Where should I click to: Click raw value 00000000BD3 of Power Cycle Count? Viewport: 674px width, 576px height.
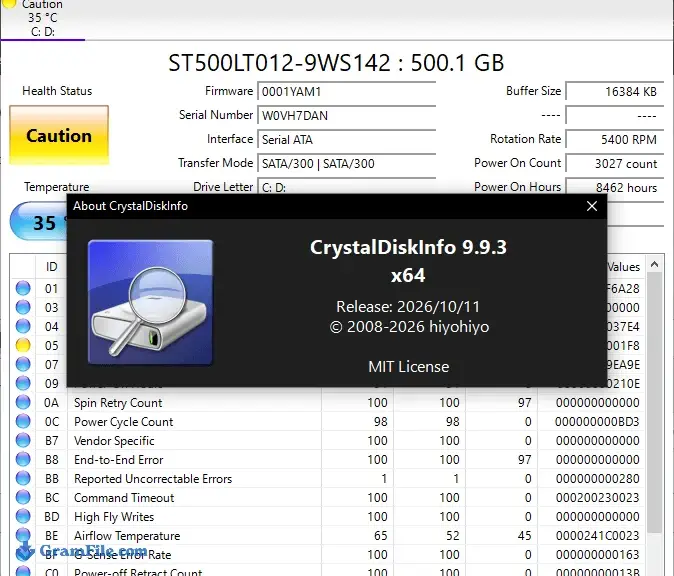597,422
